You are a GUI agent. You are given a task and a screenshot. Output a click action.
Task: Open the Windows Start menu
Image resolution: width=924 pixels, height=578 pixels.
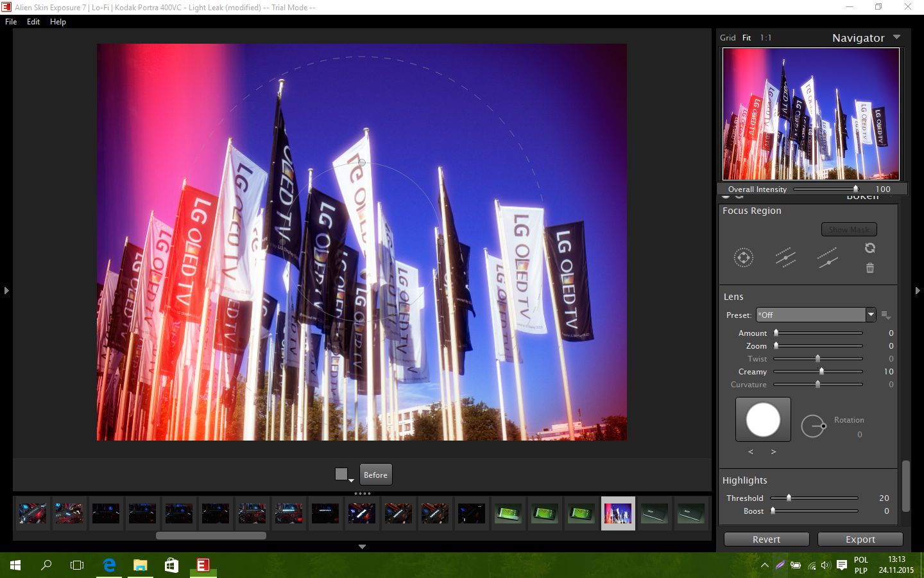pos(15,565)
